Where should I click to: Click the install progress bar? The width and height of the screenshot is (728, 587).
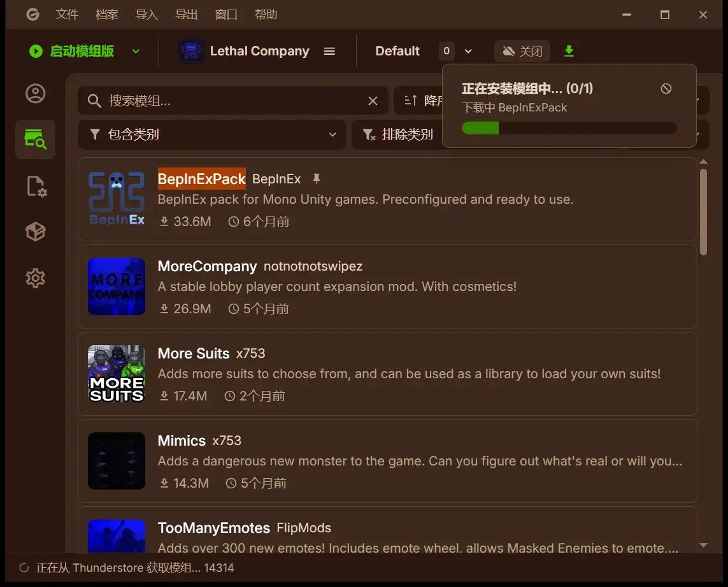tap(569, 128)
